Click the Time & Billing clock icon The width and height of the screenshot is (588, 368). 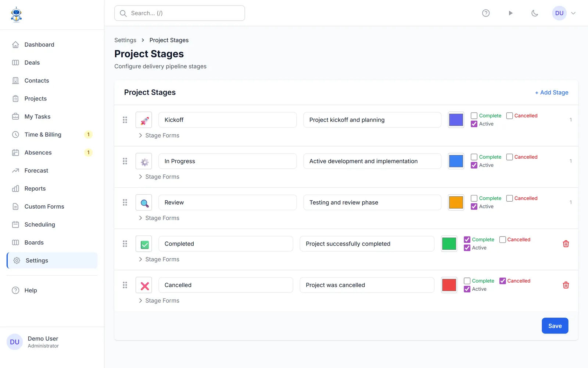pos(15,135)
